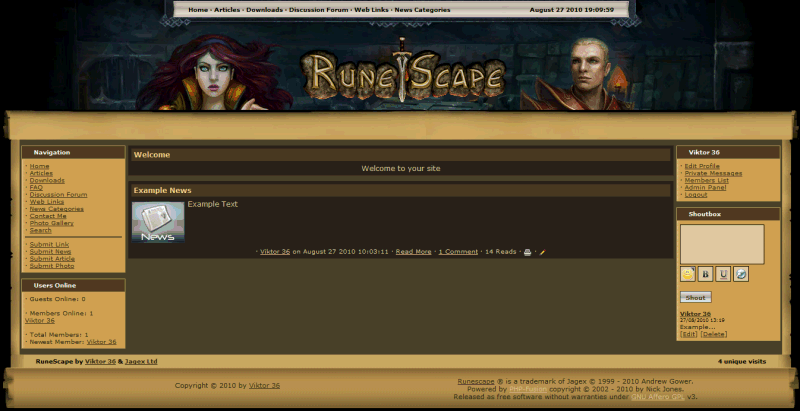Screen dimensions: 800x411
Task: Click the '14 Reads' text
Action: point(501,252)
